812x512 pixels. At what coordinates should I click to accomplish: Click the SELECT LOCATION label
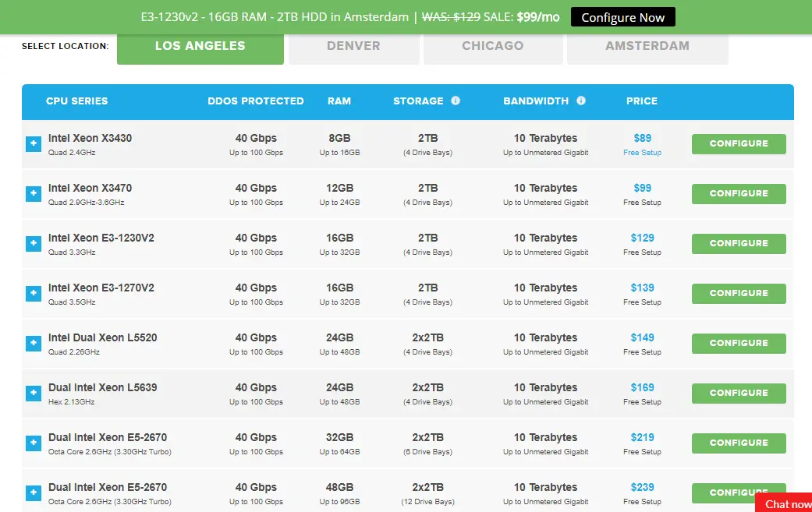tap(66, 46)
